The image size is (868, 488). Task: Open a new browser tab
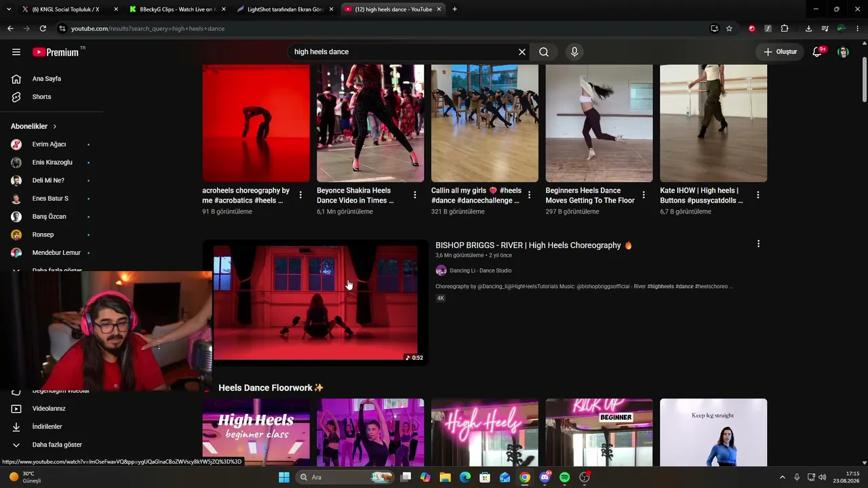pyautogui.click(x=454, y=9)
